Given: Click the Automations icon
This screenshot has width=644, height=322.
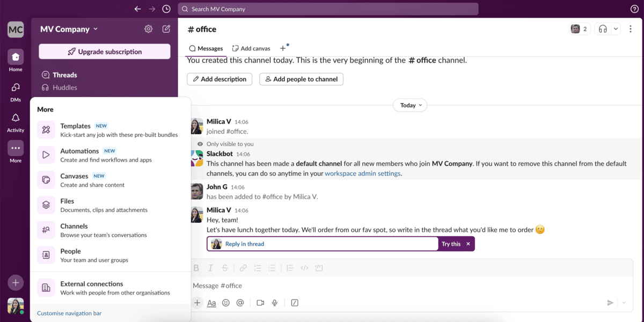Looking at the screenshot, I should coord(46,155).
